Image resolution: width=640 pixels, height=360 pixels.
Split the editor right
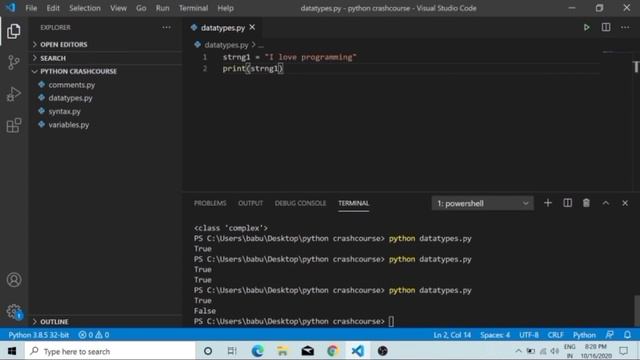click(606, 27)
